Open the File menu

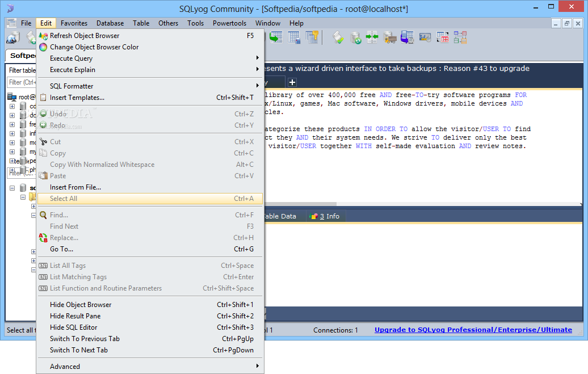tap(26, 23)
